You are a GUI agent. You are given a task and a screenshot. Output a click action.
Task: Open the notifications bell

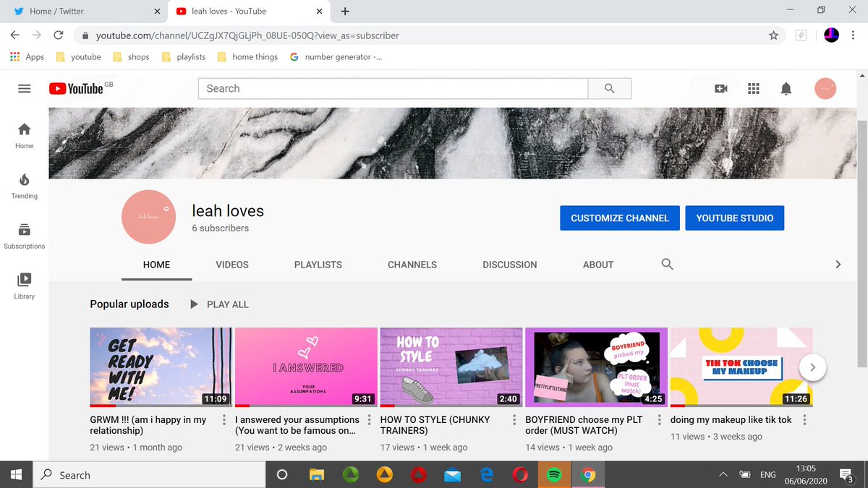point(786,88)
